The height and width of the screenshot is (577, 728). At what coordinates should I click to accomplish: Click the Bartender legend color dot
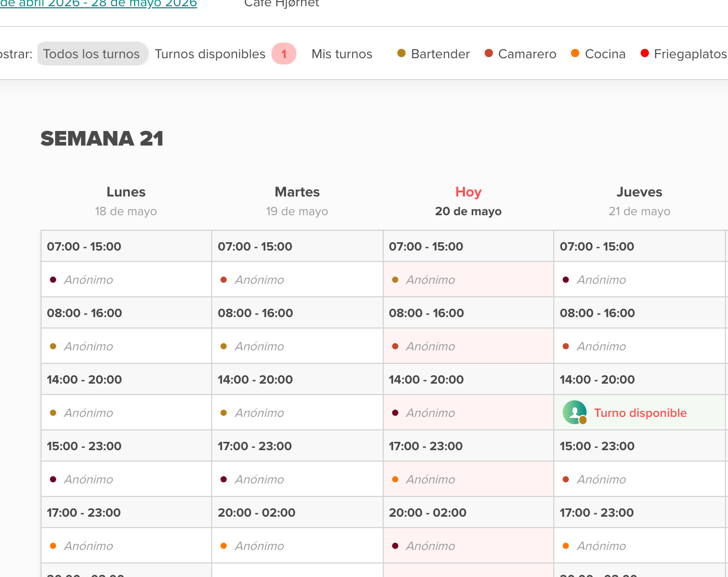coord(401,53)
